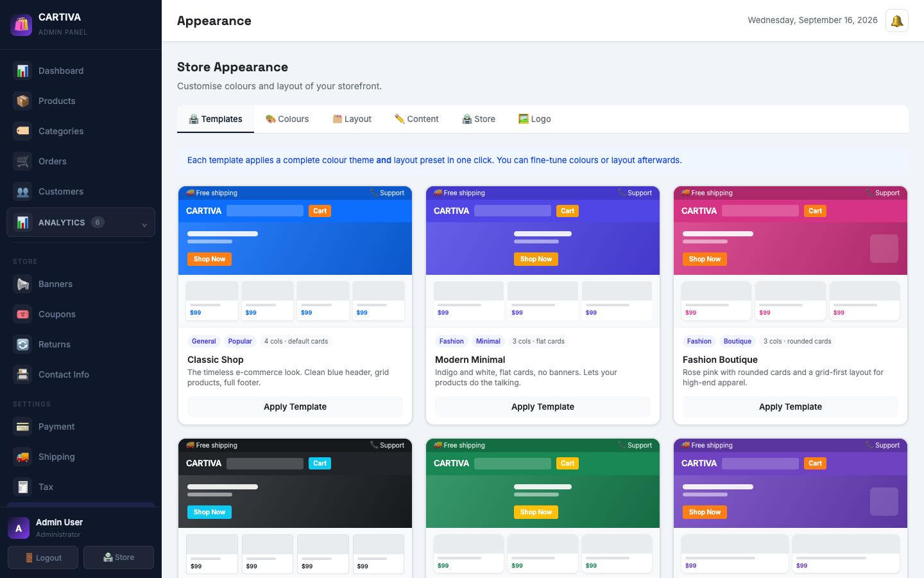Go to Dashboard in sidebar

[x=81, y=71]
